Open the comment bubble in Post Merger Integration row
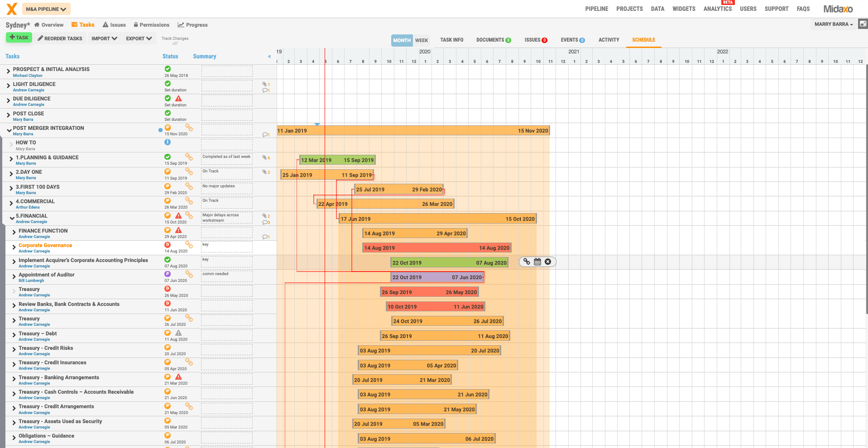Image resolution: width=868 pixels, height=448 pixels. pyautogui.click(x=265, y=134)
